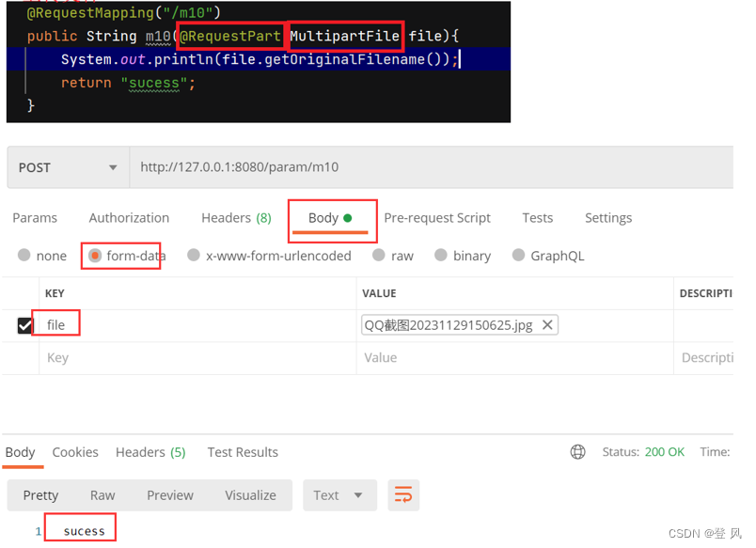Click the KEY column header

(x=55, y=293)
